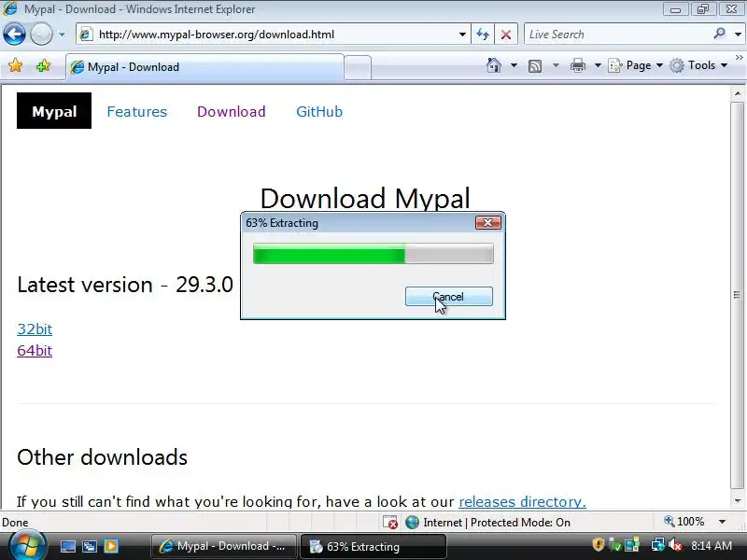Viewport: 747px width, 560px height.
Task: Open the releases directory link
Action: tap(522, 501)
